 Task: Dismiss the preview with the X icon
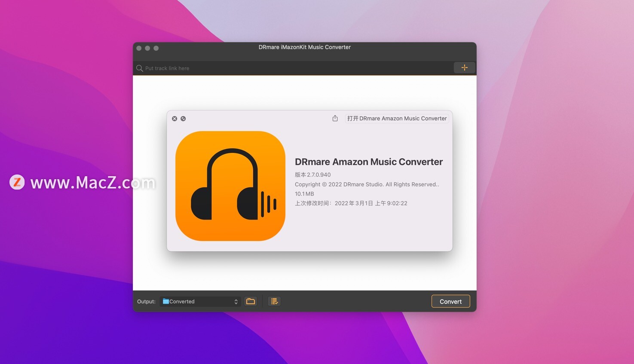(x=175, y=118)
